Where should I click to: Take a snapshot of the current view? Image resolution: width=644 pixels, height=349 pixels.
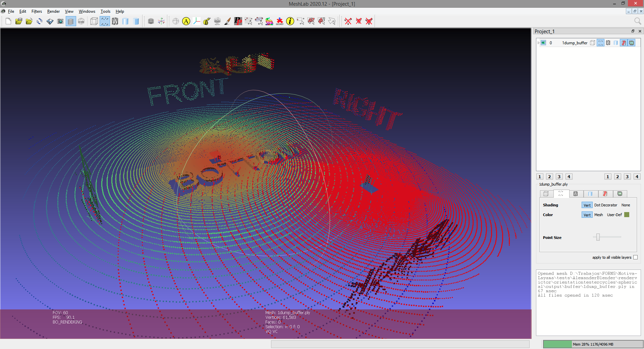[x=60, y=21]
